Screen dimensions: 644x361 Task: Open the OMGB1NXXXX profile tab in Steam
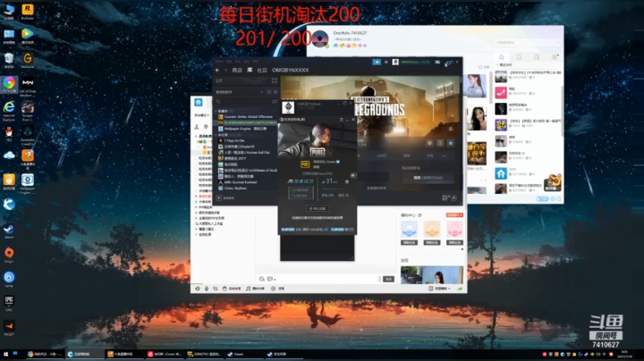tap(291, 71)
